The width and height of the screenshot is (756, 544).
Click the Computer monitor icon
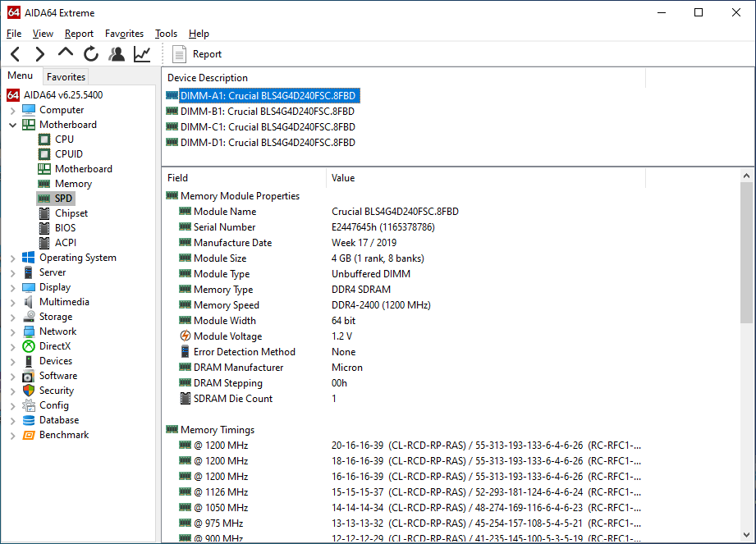pyautogui.click(x=29, y=110)
